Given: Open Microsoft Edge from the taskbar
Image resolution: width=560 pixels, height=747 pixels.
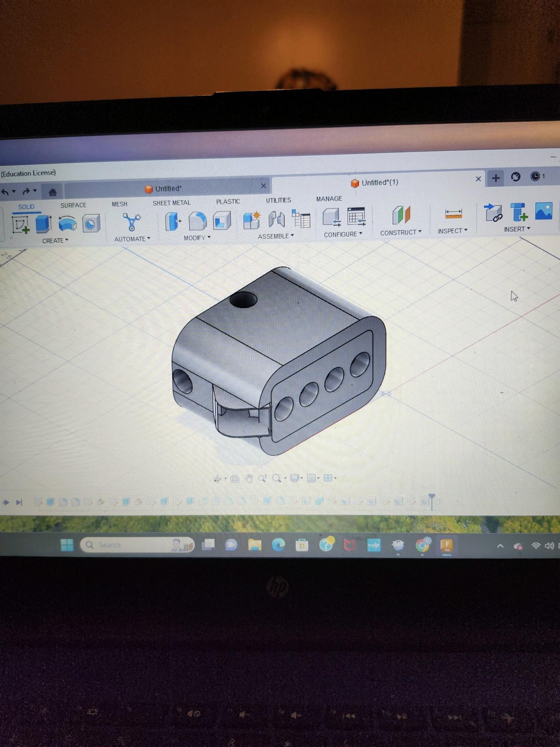Looking at the screenshot, I should (x=279, y=545).
